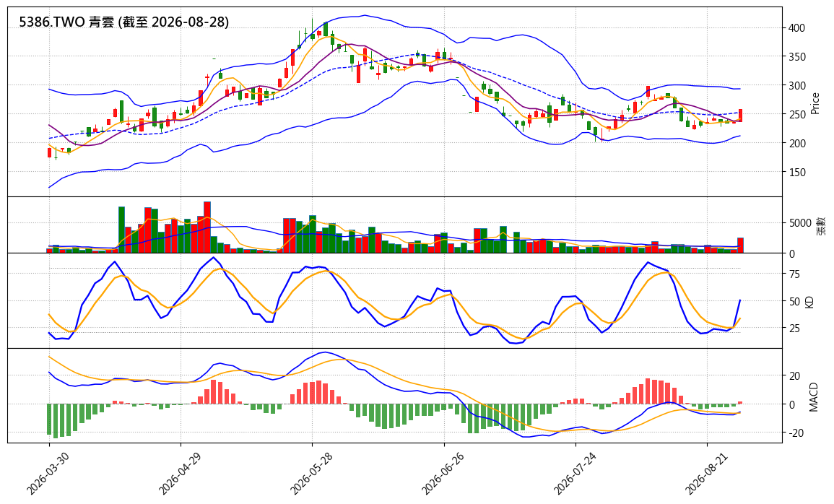834x504 pixels.
Task: Click the Price axis label
Action: (815, 103)
